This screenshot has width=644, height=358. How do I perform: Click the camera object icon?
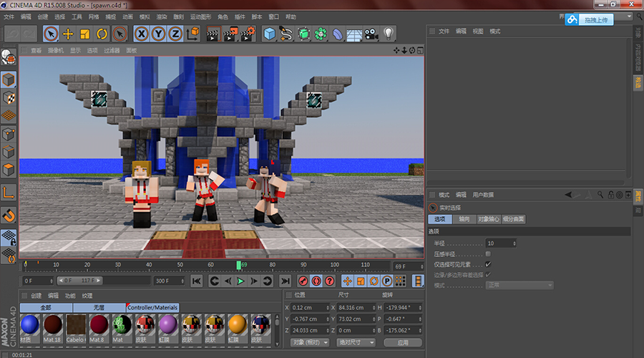371,34
